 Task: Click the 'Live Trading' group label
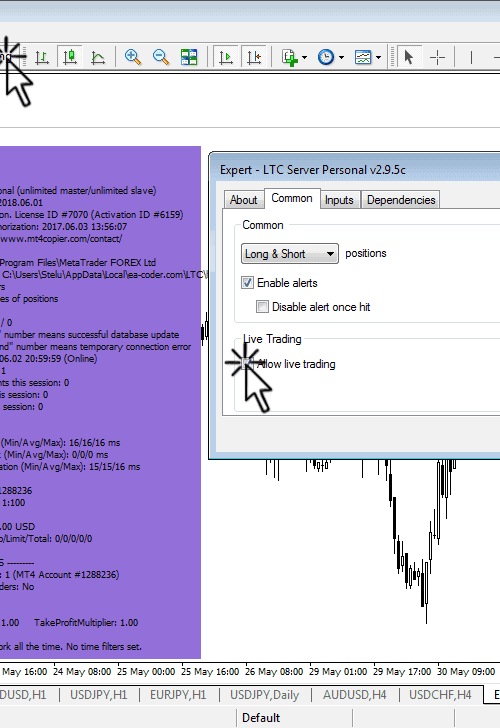pos(272,339)
